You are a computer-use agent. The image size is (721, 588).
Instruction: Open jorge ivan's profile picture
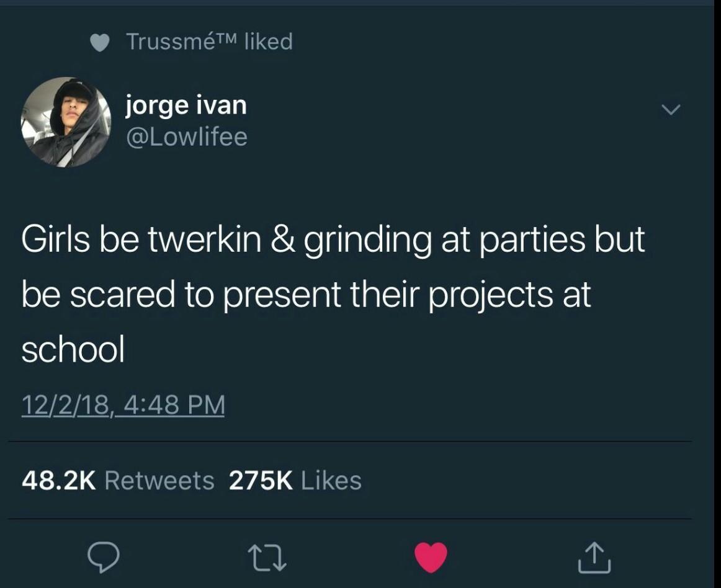[x=66, y=122]
